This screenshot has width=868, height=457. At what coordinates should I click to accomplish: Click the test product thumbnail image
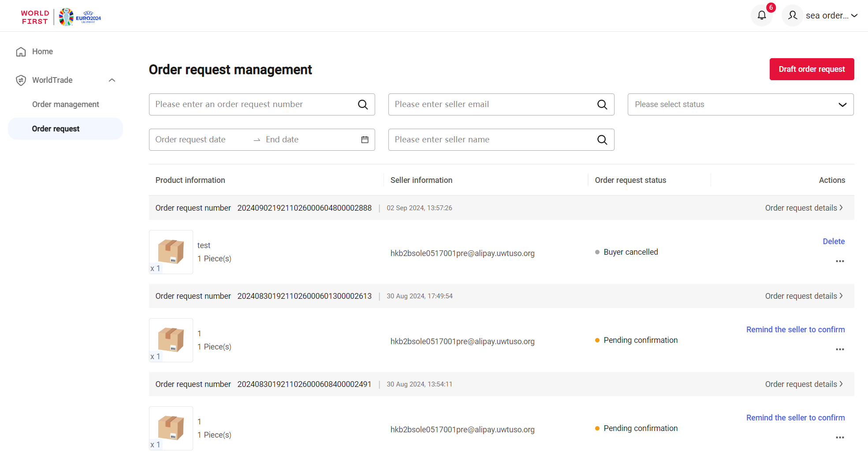tap(171, 252)
